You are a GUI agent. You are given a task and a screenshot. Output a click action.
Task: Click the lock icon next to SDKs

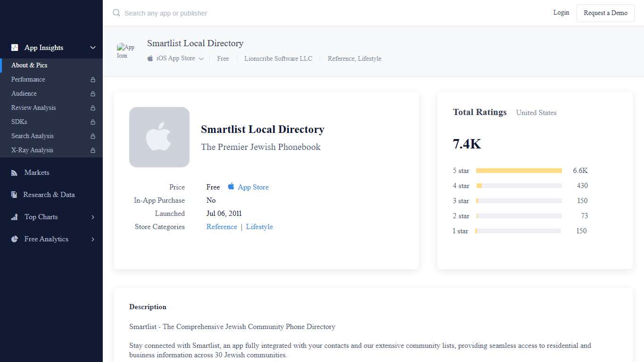(94, 122)
